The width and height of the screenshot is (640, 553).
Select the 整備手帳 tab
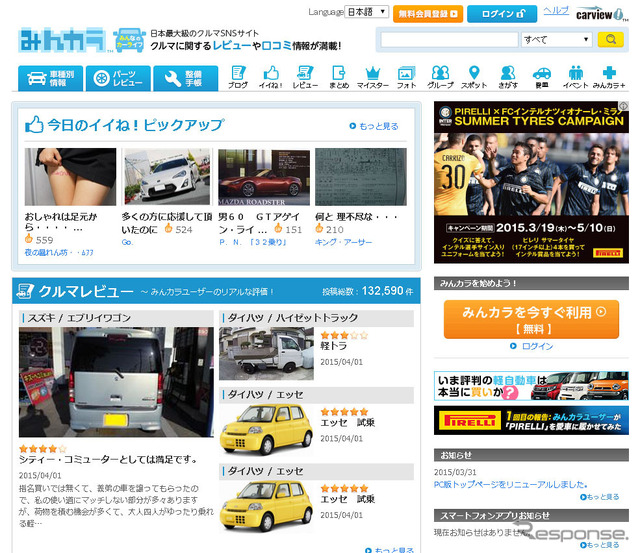186,78
